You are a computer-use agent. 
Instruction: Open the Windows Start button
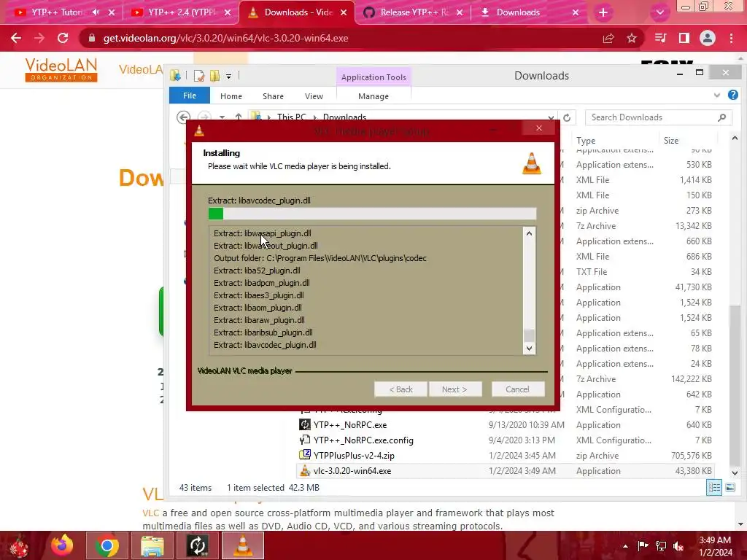tap(18, 545)
